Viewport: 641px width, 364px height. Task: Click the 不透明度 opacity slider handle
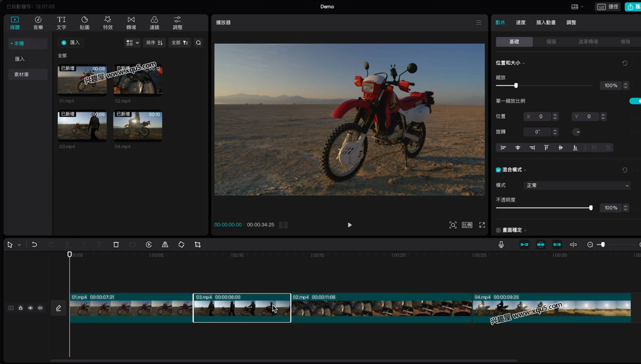coord(591,208)
